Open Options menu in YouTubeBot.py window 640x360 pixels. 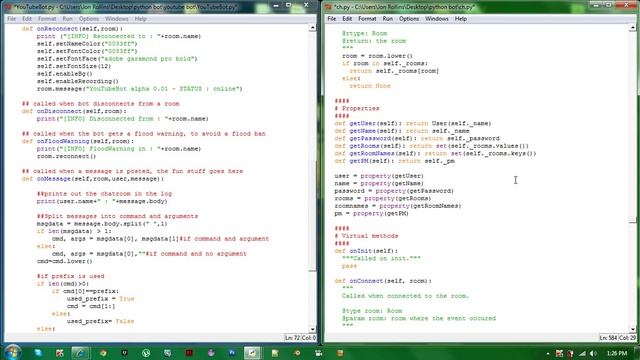tap(89, 19)
